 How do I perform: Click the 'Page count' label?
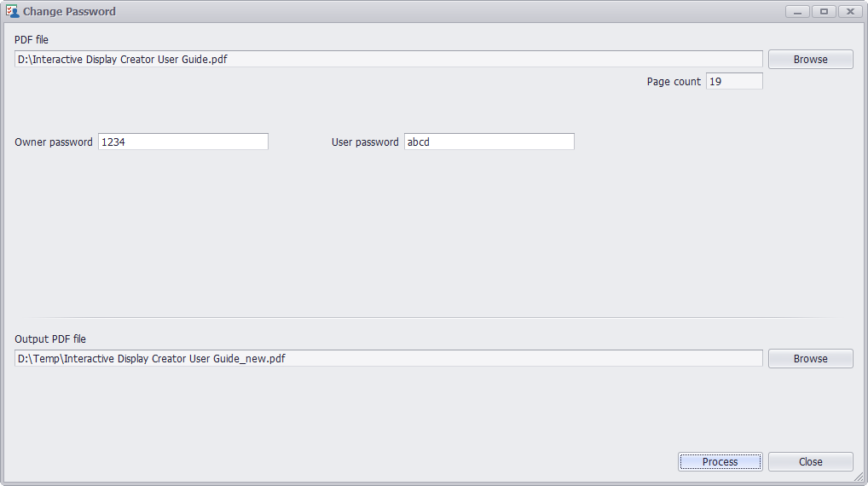click(674, 82)
